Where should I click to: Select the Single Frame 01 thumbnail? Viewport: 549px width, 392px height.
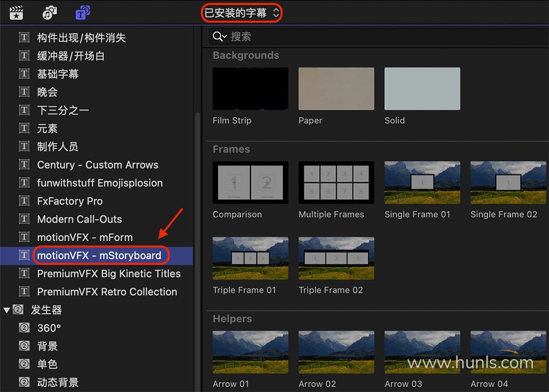pos(423,183)
